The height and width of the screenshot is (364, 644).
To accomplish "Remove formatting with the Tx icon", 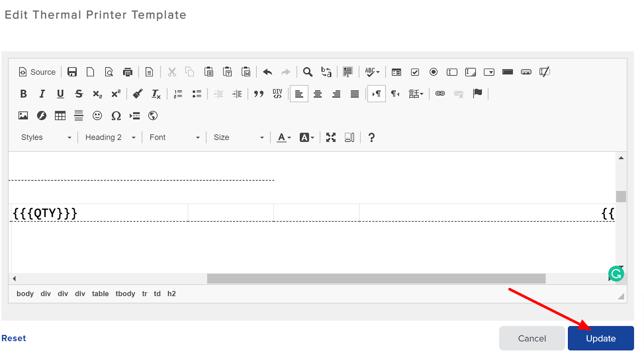I will 156,94.
